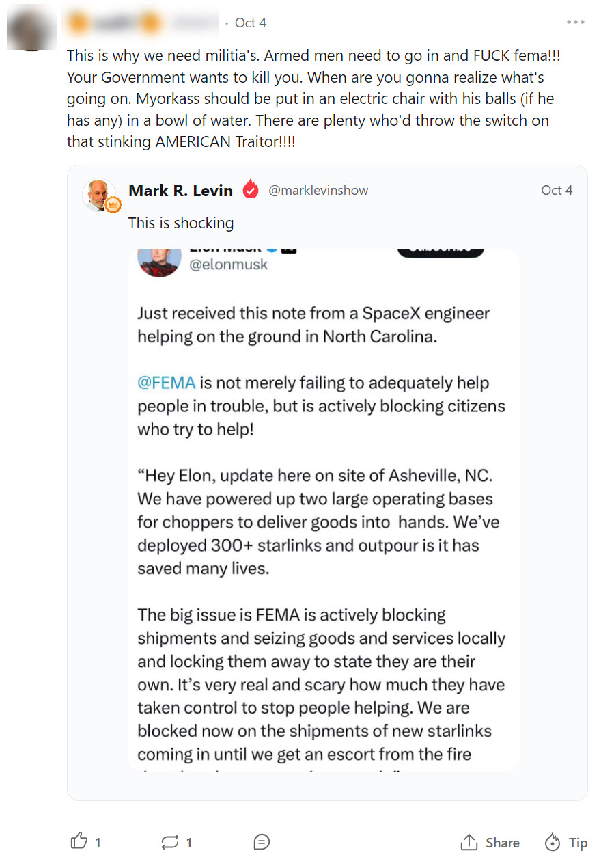Open Mark R. Levin's profile name link
The width and height of the screenshot is (601, 868).
coord(180,191)
